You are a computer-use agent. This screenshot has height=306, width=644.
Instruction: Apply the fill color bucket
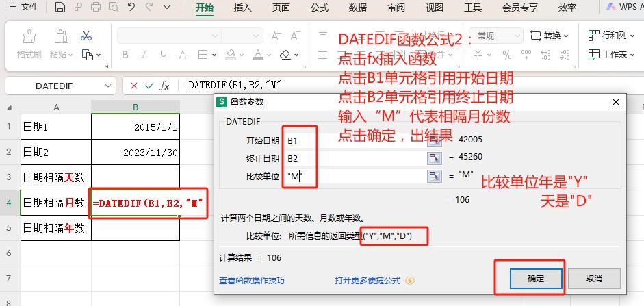(231, 55)
